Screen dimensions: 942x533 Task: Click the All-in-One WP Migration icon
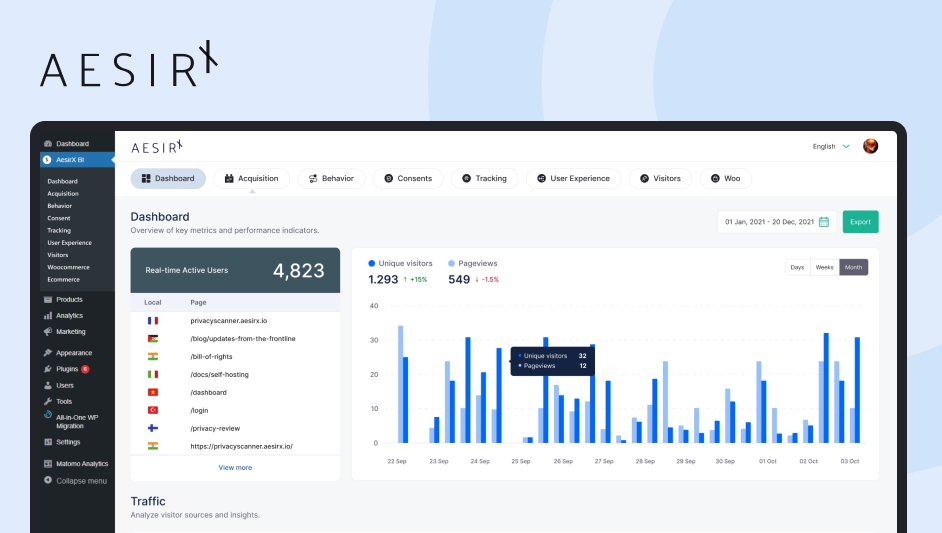(x=47, y=415)
